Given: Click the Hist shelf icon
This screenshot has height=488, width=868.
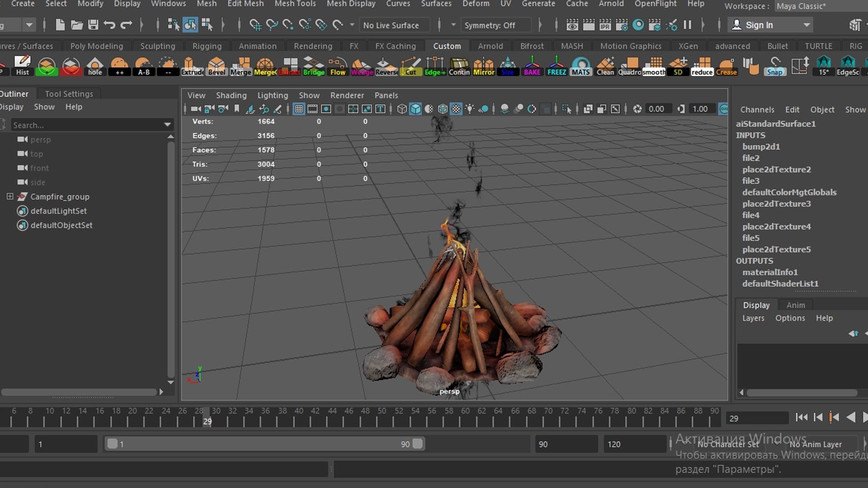Looking at the screenshot, I should click(22, 66).
